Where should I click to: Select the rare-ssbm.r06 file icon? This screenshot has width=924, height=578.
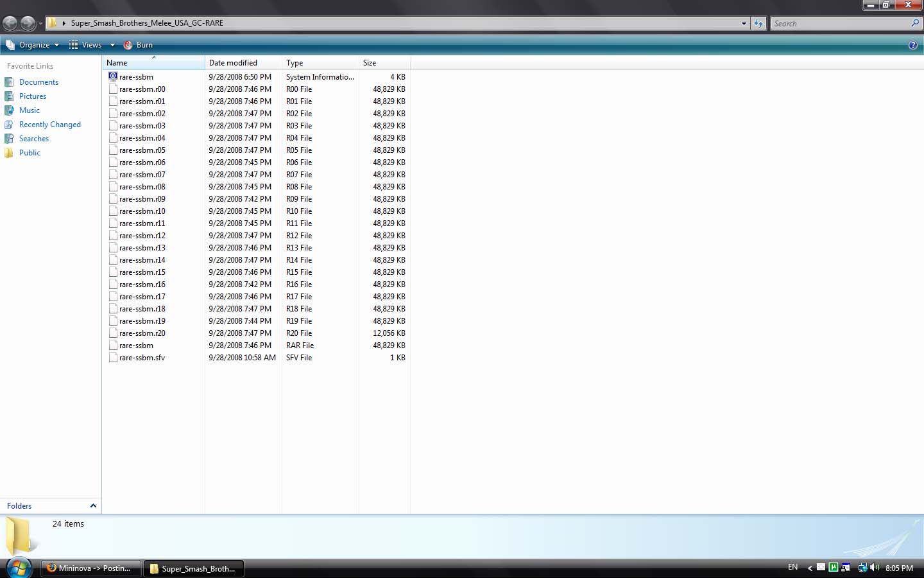point(113,162)
